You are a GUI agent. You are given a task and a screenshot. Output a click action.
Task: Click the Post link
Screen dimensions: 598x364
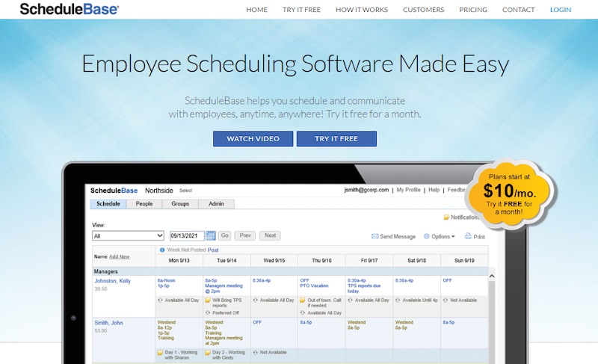pos(213,250)
